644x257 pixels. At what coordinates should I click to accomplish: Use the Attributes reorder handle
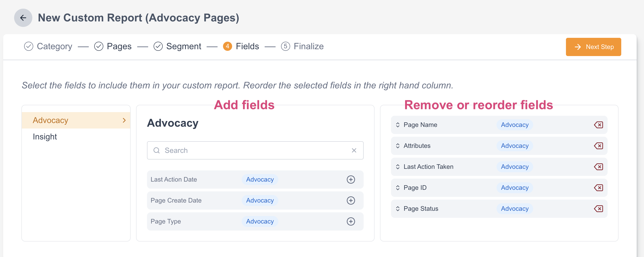(398, 146)
